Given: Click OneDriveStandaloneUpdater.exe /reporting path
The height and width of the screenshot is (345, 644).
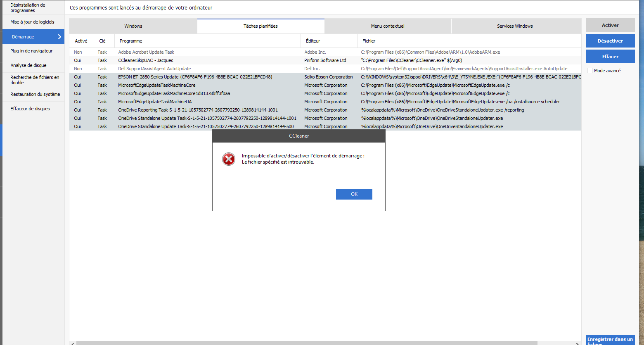Looking at the screenshot, I should (x=443, y=110).
